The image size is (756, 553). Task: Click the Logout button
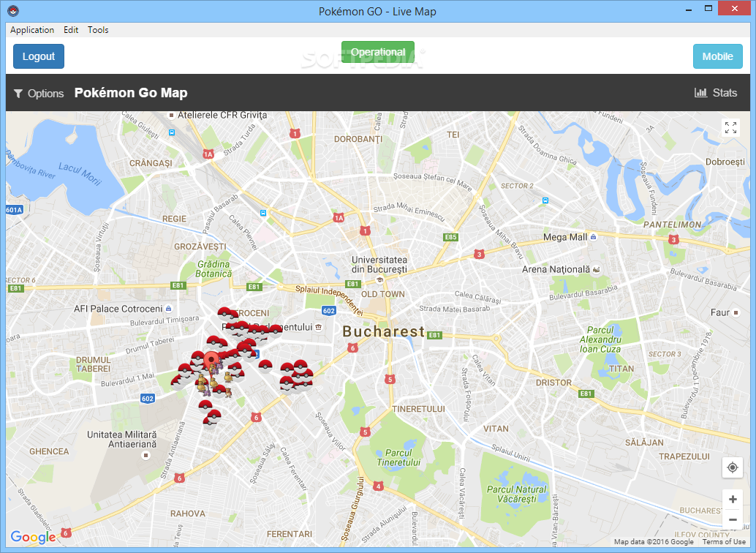coord(39,56)
